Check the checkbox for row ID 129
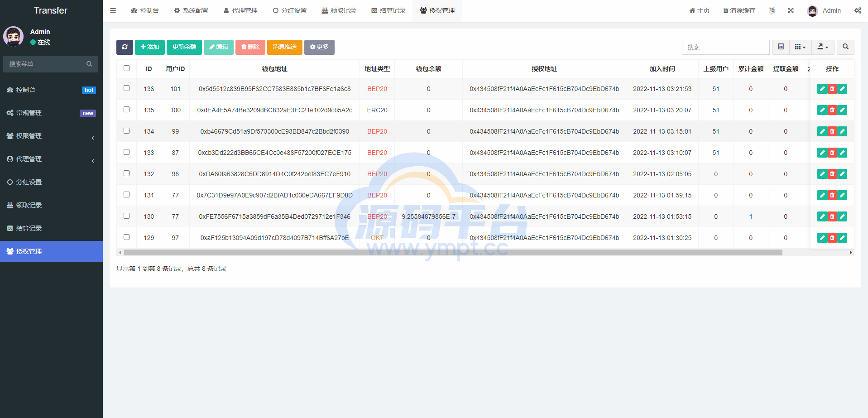Screen dimensions: 868x418 click(127, 237)
